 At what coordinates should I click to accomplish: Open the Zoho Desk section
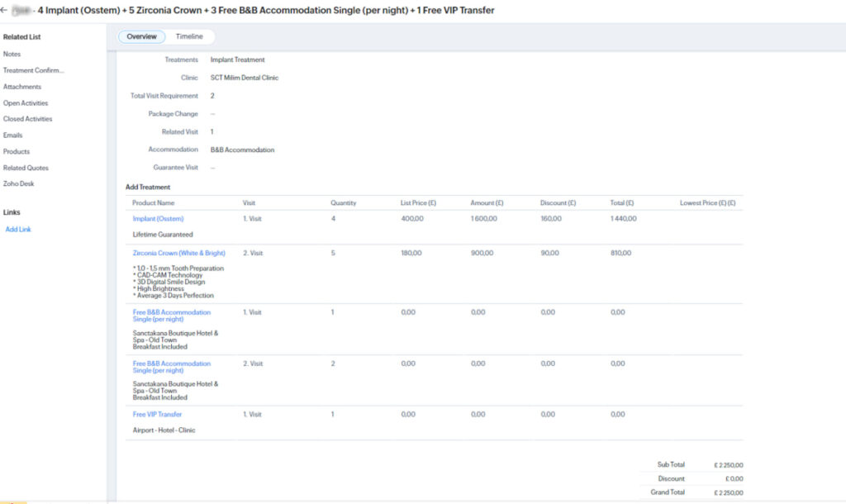tap(18, 183)
